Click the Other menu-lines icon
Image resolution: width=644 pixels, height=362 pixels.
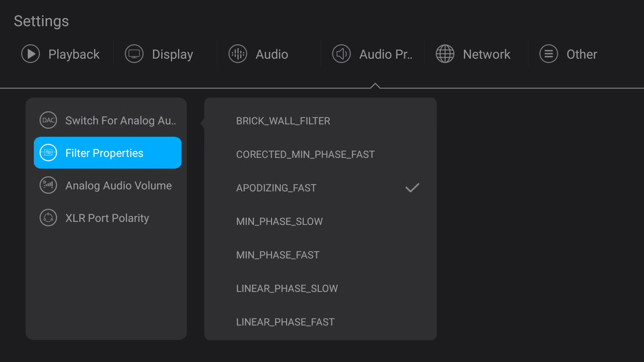(x=549, y=54)
